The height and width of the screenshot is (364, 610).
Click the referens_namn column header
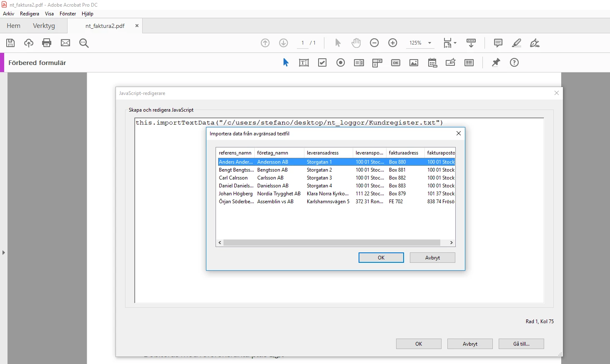point(235,153)
